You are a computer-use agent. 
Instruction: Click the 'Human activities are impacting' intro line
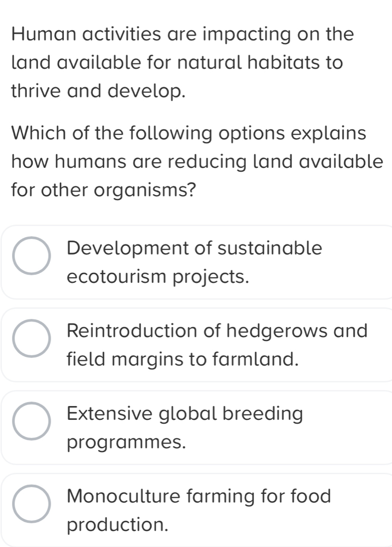[x=183, y=34]
